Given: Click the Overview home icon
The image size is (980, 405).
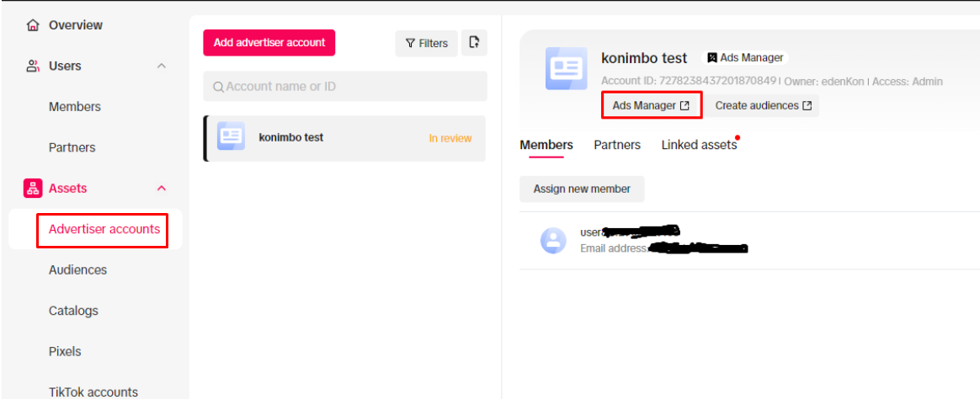Looking at the screenshot, I should [x=33, y=25].
